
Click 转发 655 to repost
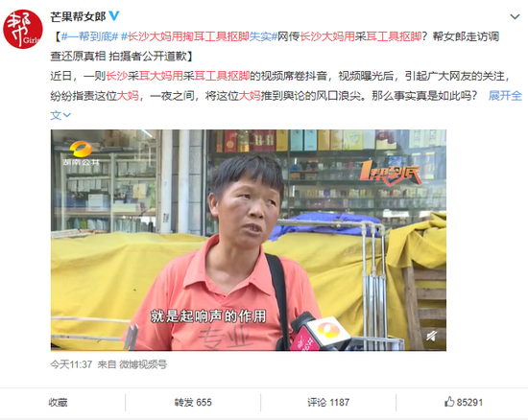[193, 402]
